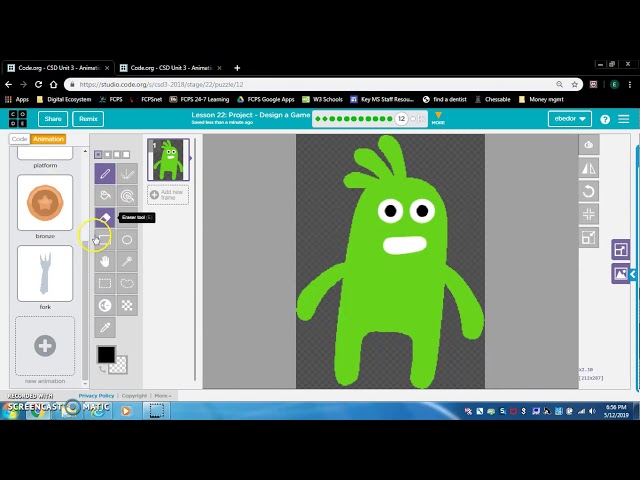640x480 pixels.
Task: Choose the largest pen size square
Action: click(x=126, y=155)
